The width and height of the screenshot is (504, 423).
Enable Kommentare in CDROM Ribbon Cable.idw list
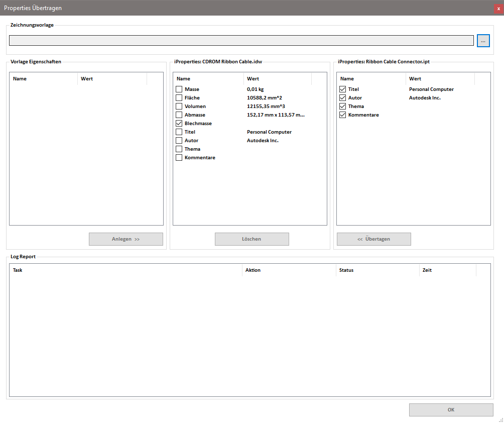179,158
